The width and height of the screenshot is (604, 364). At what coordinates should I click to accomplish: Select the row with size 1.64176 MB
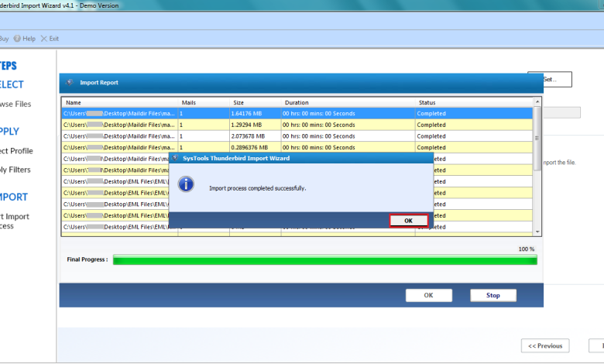coord(297,114)
